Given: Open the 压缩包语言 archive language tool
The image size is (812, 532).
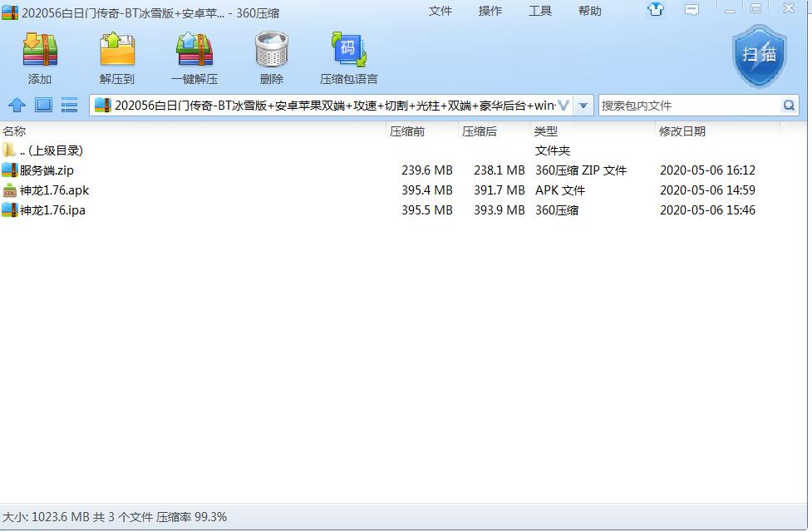Looking at the screenshot, I should tap(348, 50).
